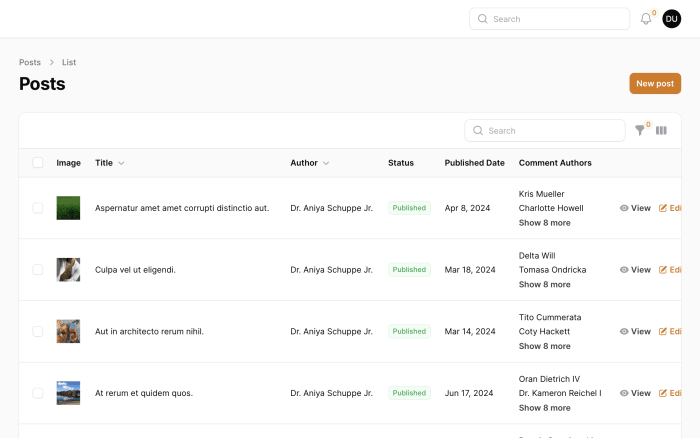700x438 pixels.
Task: Select checkbox for Aut in architecto rerum nihil
Action: coord(38,331)
